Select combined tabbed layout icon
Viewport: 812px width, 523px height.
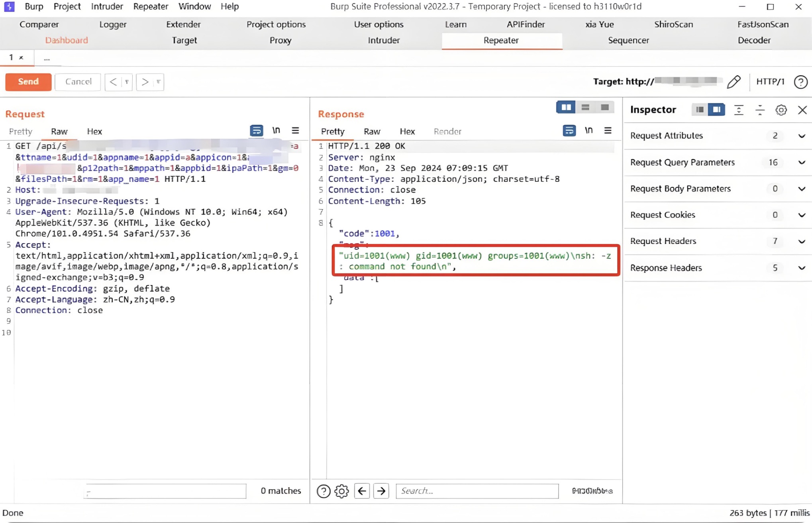605,107
